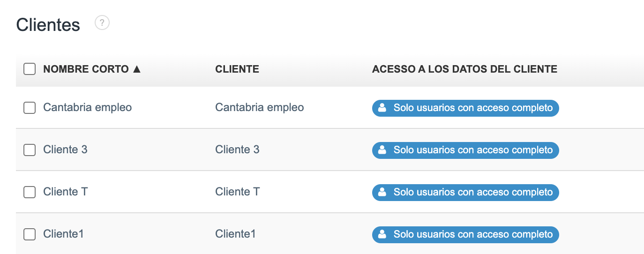
Task: Click the user icon in Cliente1's access badge
Action: [382, 234]
